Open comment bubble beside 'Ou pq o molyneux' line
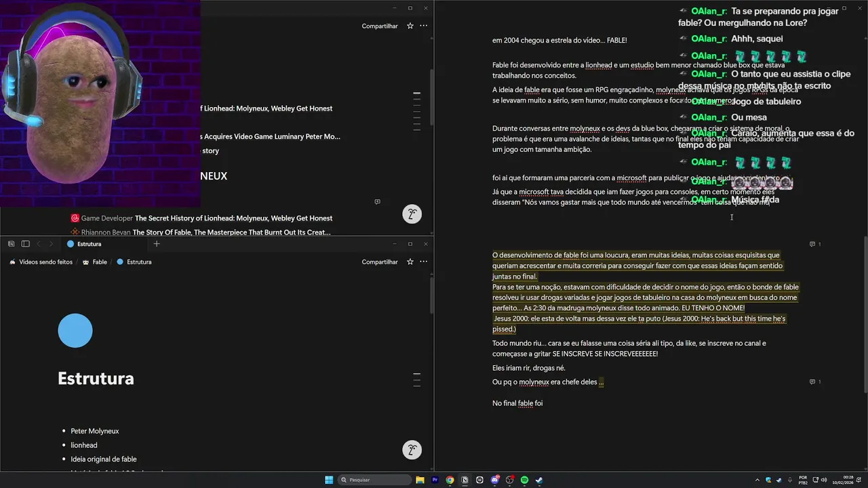 coord(815,382)
